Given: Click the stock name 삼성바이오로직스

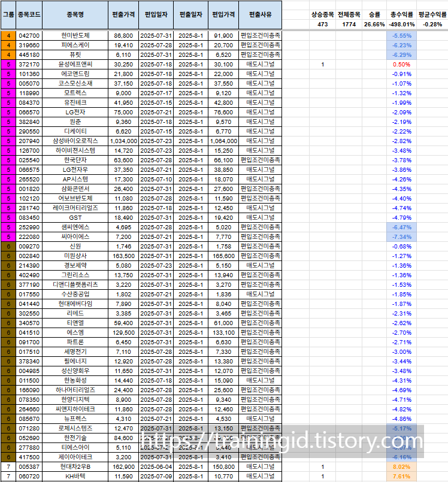Looking at the screenshot, I should 75,141.
